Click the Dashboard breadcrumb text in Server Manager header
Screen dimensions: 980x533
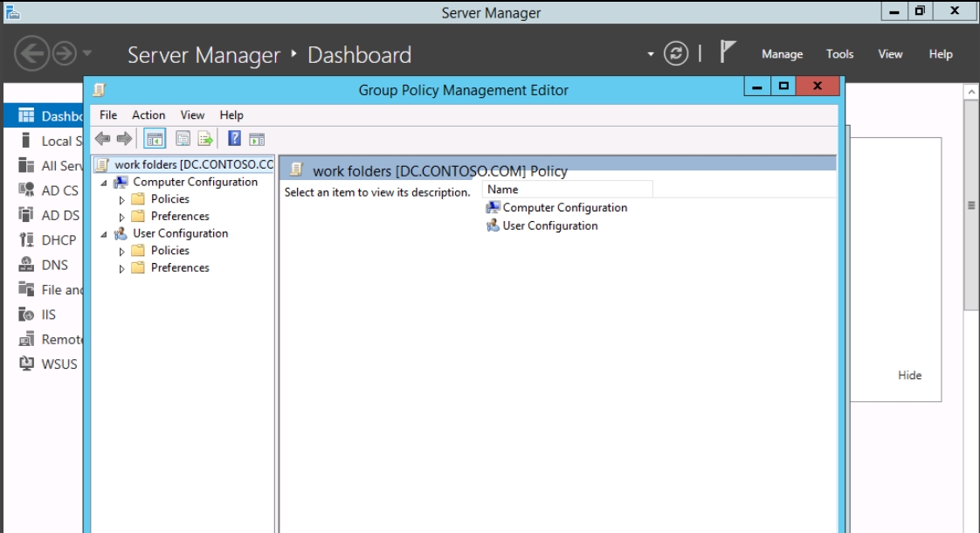point(359,55)
